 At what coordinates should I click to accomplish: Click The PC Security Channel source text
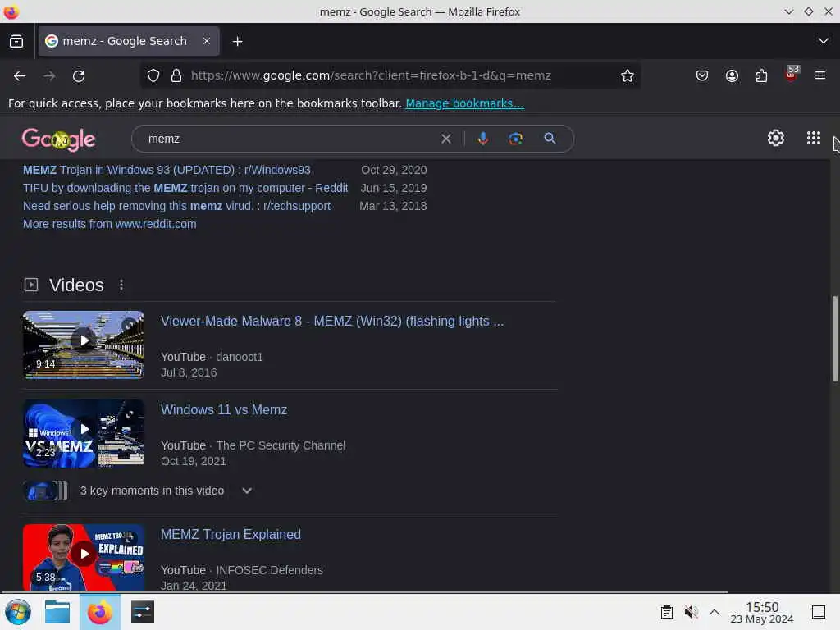click(x=281, y=445)
